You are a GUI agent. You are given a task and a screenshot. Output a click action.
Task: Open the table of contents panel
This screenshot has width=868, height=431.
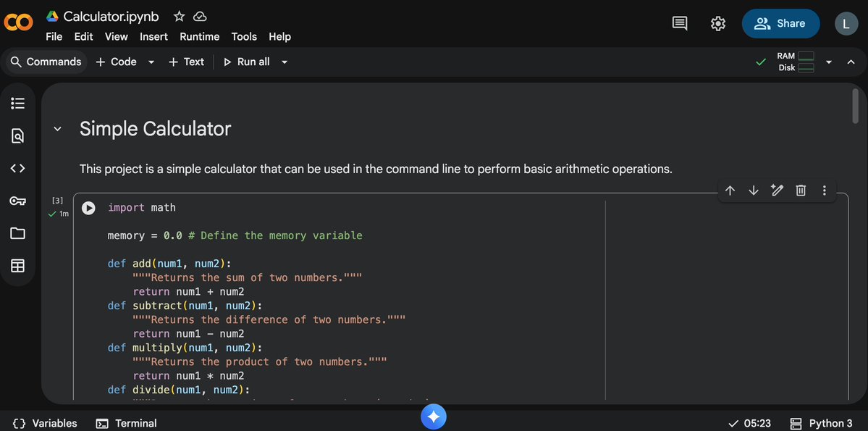(17, 102)
